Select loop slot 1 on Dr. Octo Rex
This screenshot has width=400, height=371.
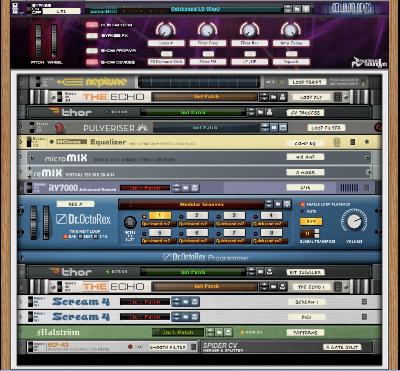(160, 215)
